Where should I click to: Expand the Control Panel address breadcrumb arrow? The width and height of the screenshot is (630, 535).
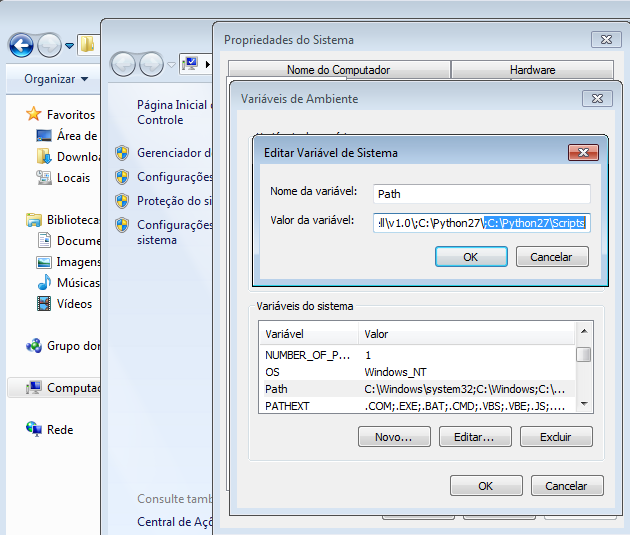pos(207,64)
